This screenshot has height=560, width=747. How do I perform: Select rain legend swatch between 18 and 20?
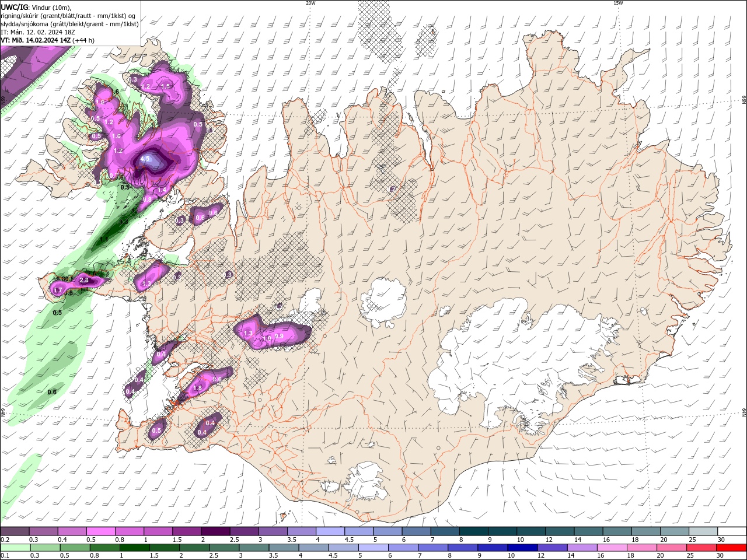(x=641, y=547)
